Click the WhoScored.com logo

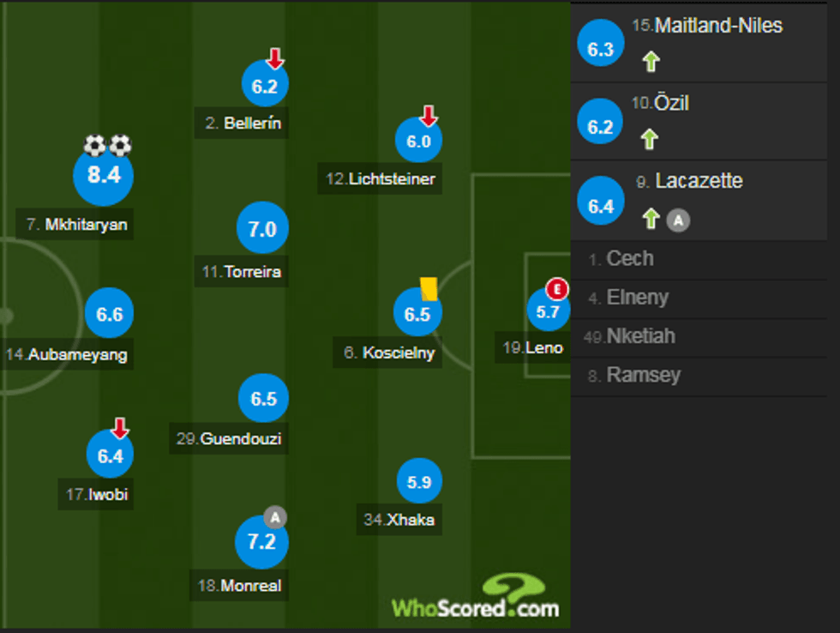click(x=475, y=602)
